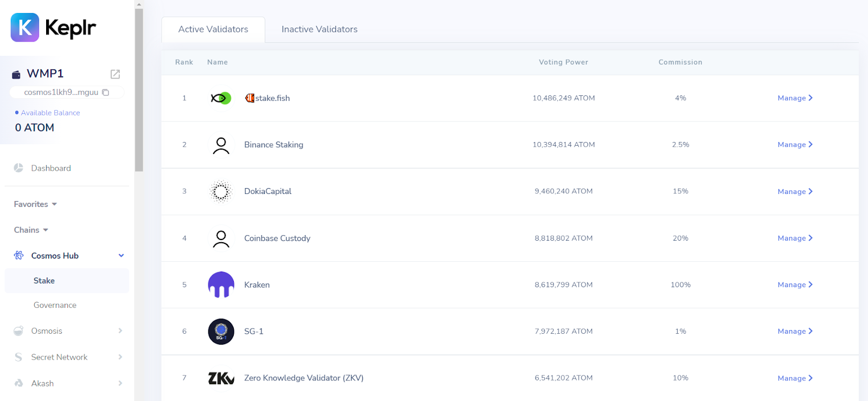Viewport: 868px width, 401px height.
Task: Click Manage for Coinbase Custody
Action: pyautogui.click(x=795, y=238)
